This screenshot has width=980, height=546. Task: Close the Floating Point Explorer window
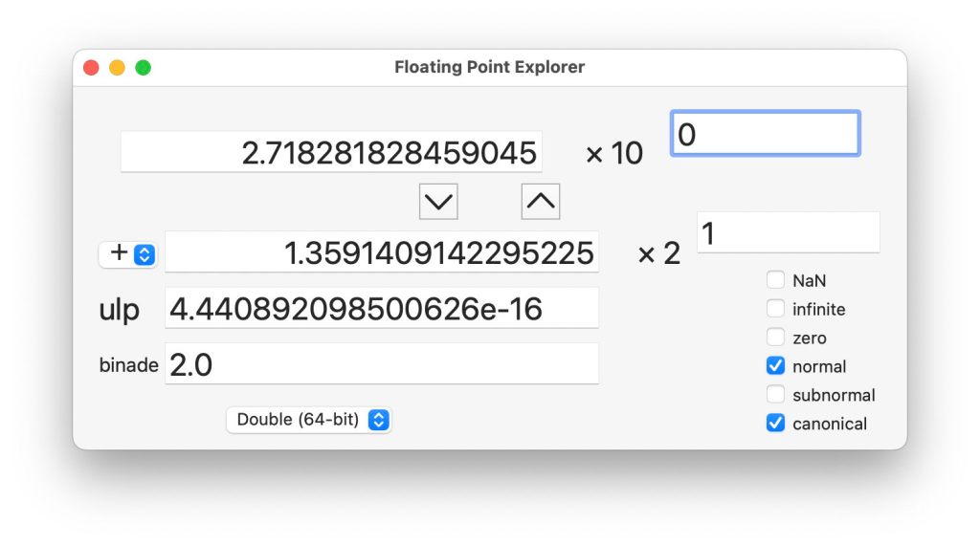tap(92, 68)
